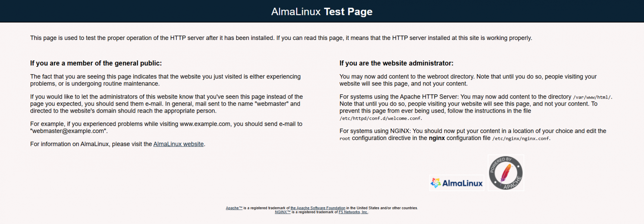Click the /etc/nginx/nginx.conf file path

[521, 139]
